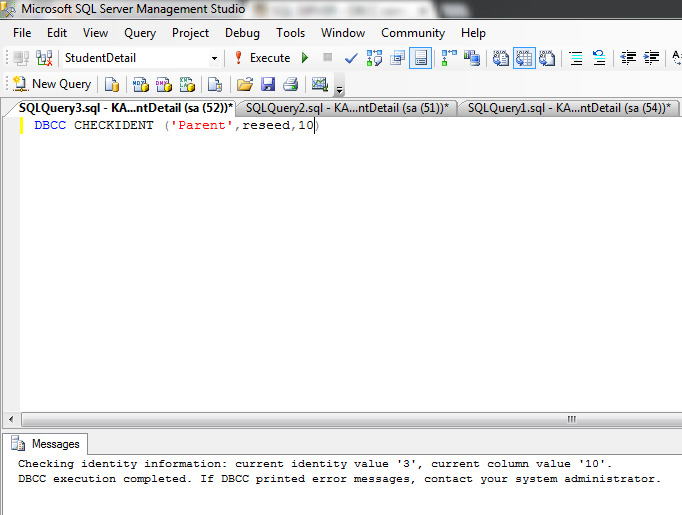682x515 pixels.
Task: Open the Project menu
Action: [x=190, y=33]
